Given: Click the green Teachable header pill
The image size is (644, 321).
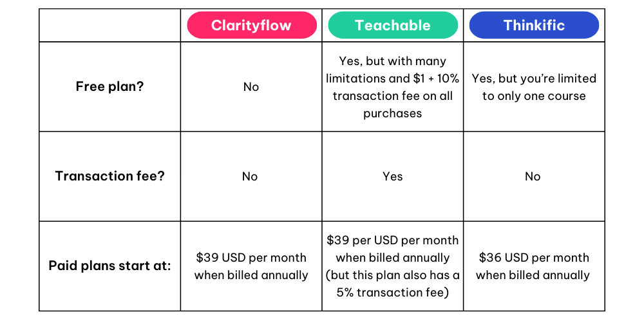Looking at the screenshot, I should coord(393,25).
